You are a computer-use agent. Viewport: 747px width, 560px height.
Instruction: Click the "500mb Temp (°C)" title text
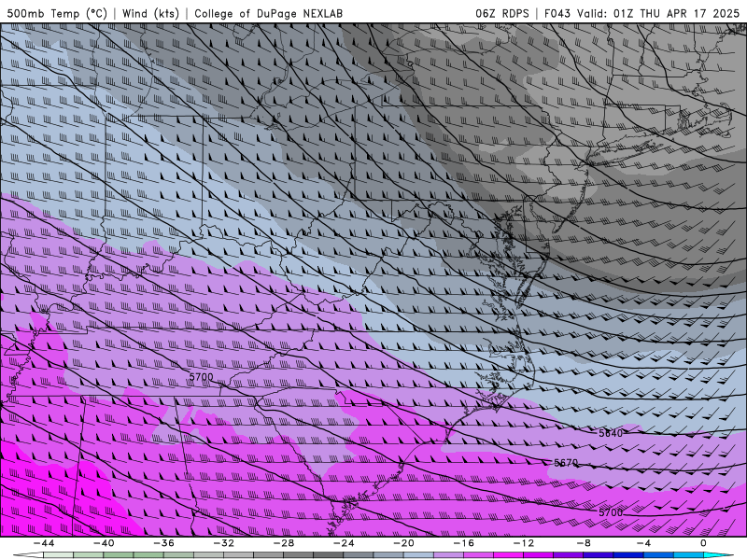click(x=57, y=13)
